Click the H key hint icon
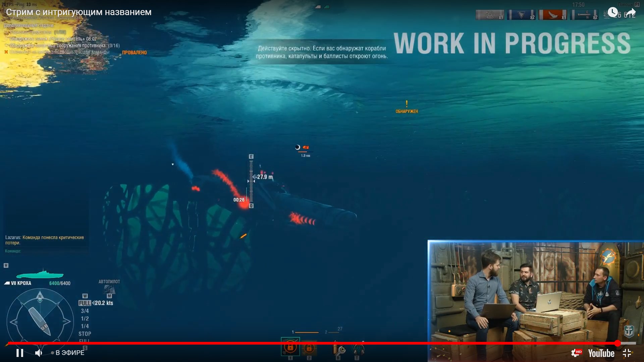644x362 pixels. click(x=6, y=265)
